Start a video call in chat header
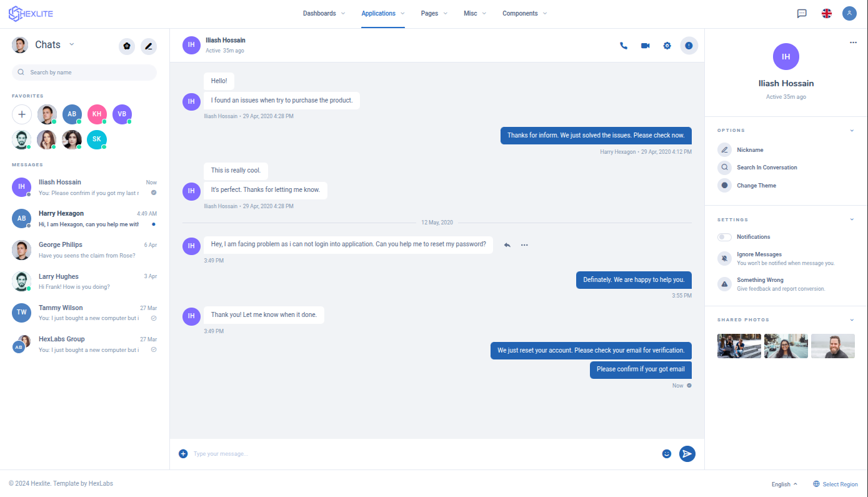 645,46
